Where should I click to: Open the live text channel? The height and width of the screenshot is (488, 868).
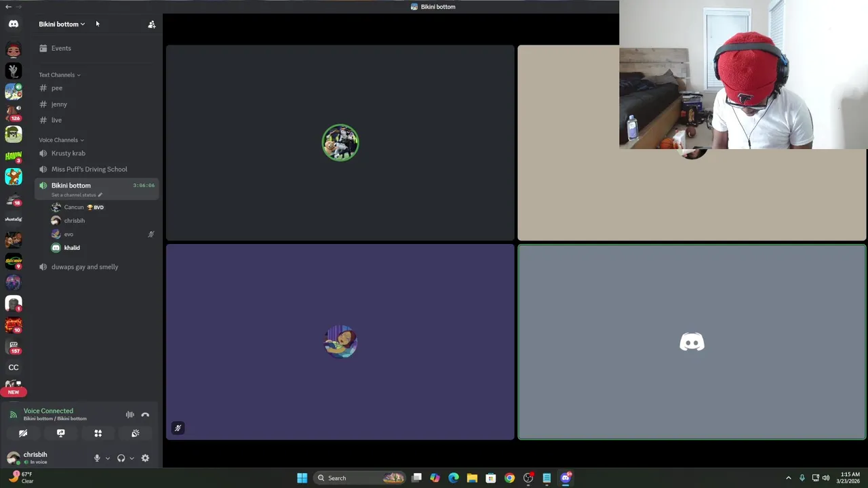pos(96,120)
